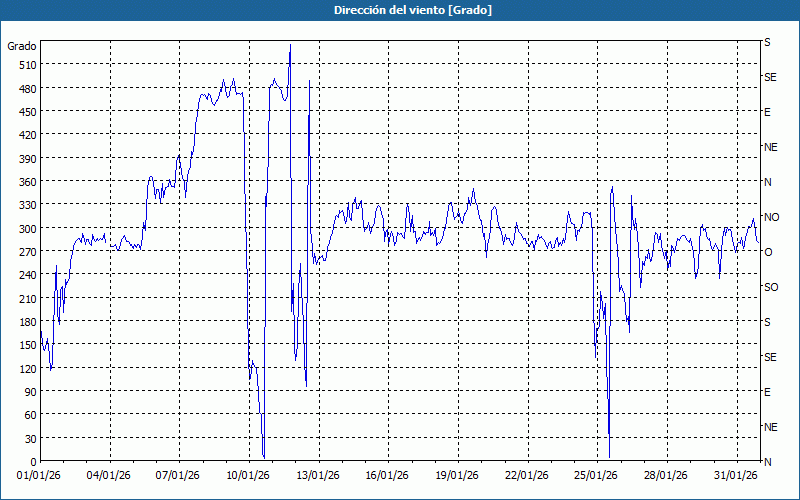The height and width of the screenshot is (500, 800).
Task: Select the E compass label level with 450
Action: [x=767, y=112]
